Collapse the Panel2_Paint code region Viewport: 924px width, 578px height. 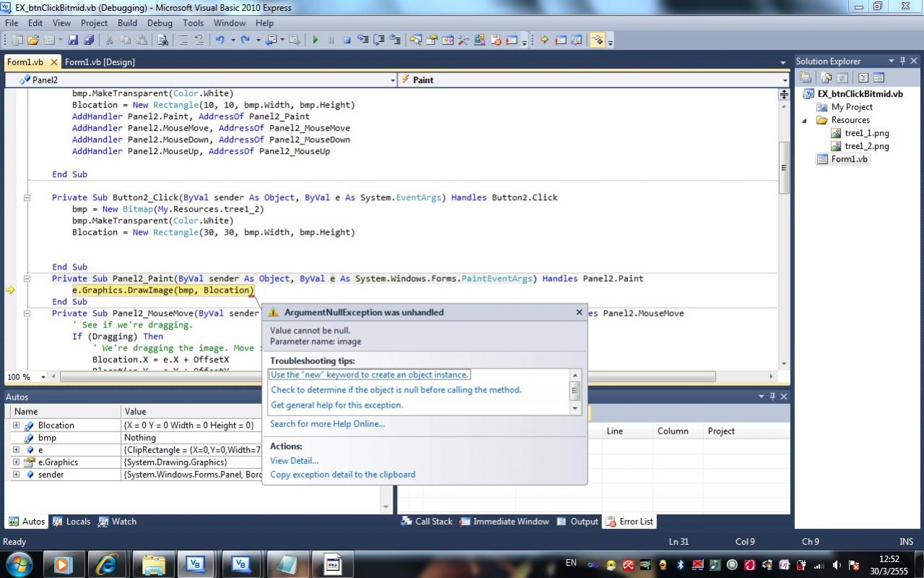click(x=27, y=279)
